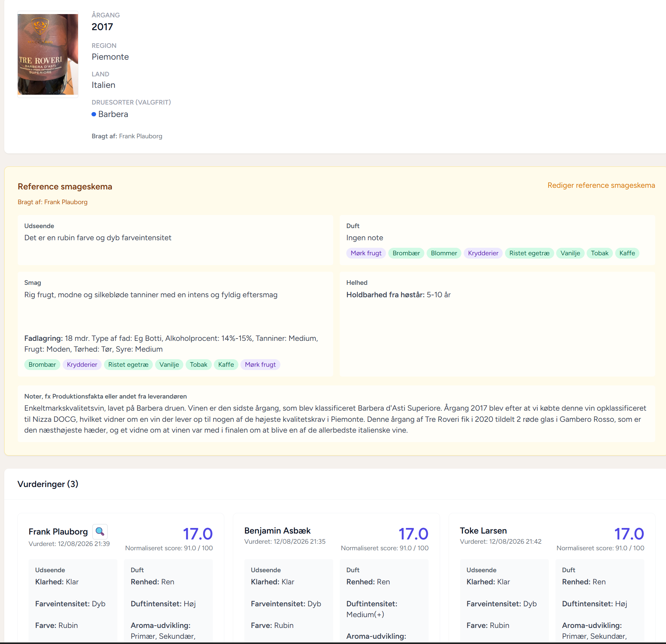
Task: Click Frank Plauborg's 17.0 score
Action: click(198, 534)
